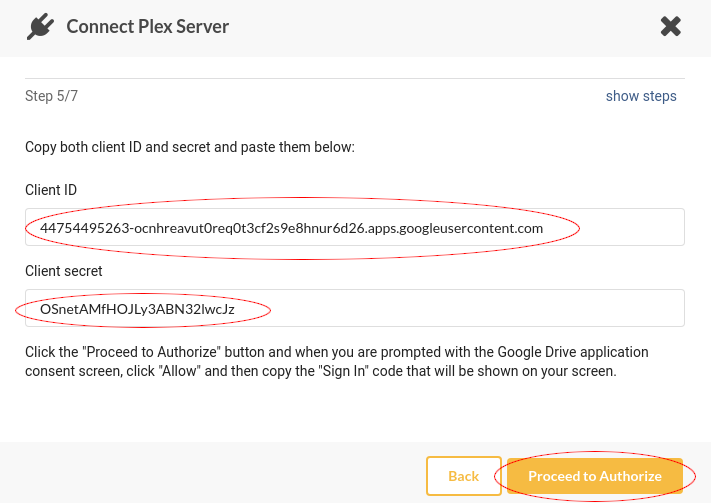Click the header bar between title and close icon
The image size is (711, 503).
pyautogui.click(x=444, y=27)
